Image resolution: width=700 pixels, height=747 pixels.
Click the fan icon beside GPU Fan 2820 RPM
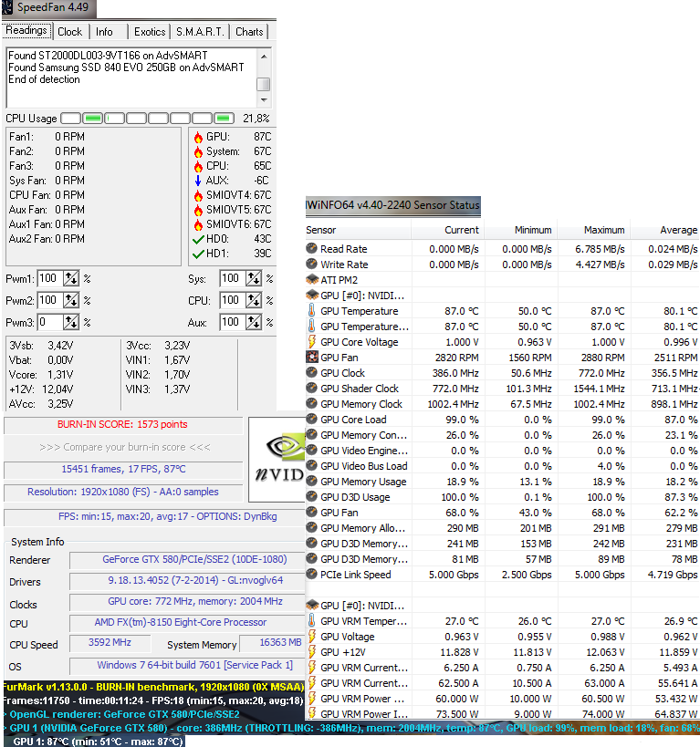coord(312,358)
